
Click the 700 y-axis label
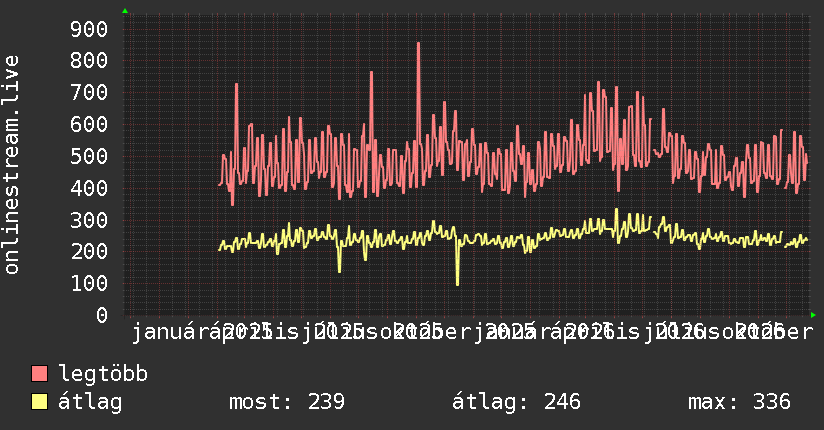(x=89, y=93)
